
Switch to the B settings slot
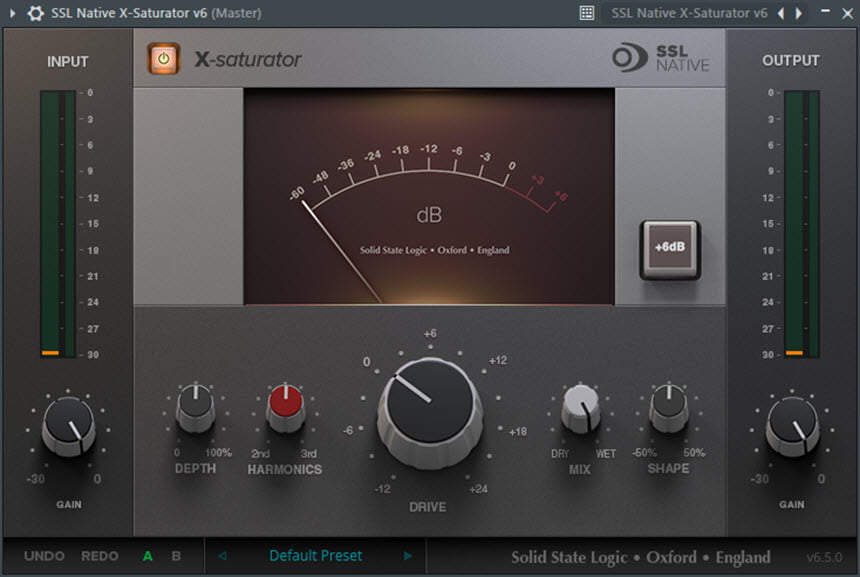(176, 556)
